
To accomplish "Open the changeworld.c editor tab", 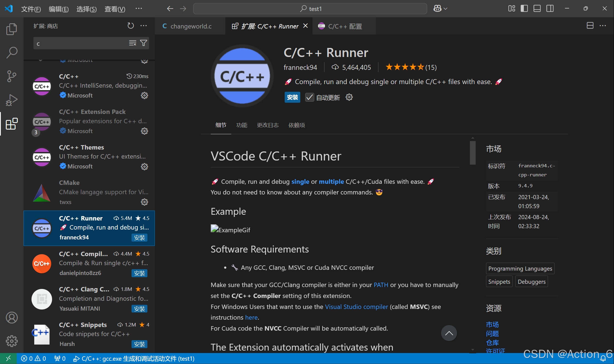I will pos(191,26).
